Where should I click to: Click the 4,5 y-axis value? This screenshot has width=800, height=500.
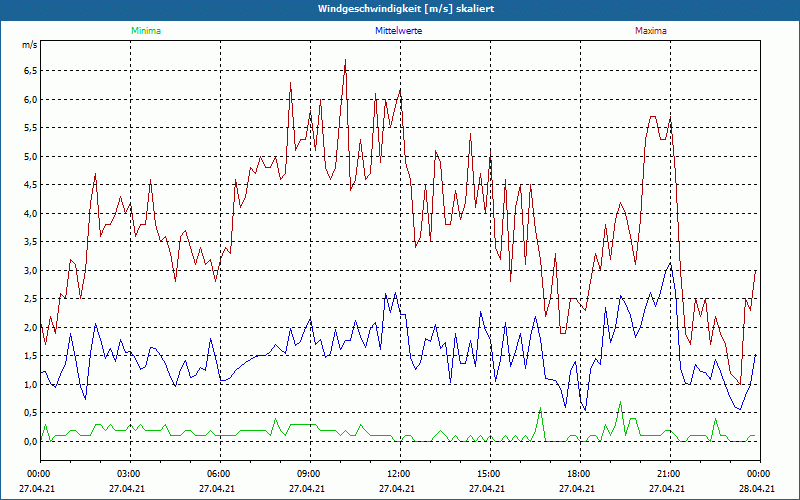[31, 185]
